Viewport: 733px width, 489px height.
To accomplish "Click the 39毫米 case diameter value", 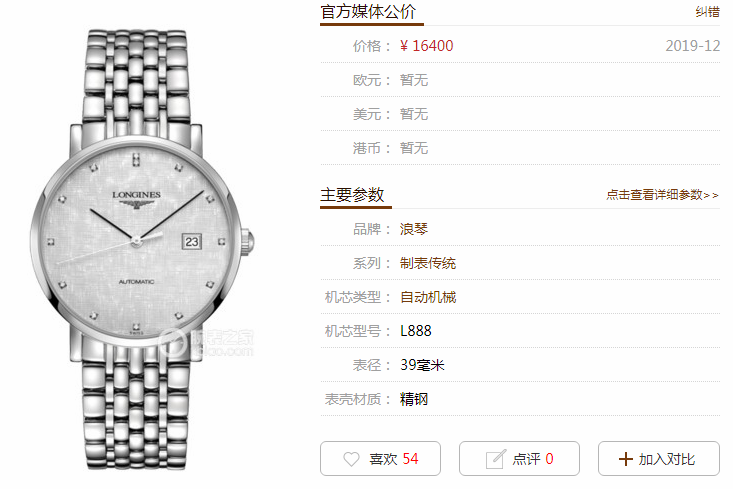I will 422,365.
